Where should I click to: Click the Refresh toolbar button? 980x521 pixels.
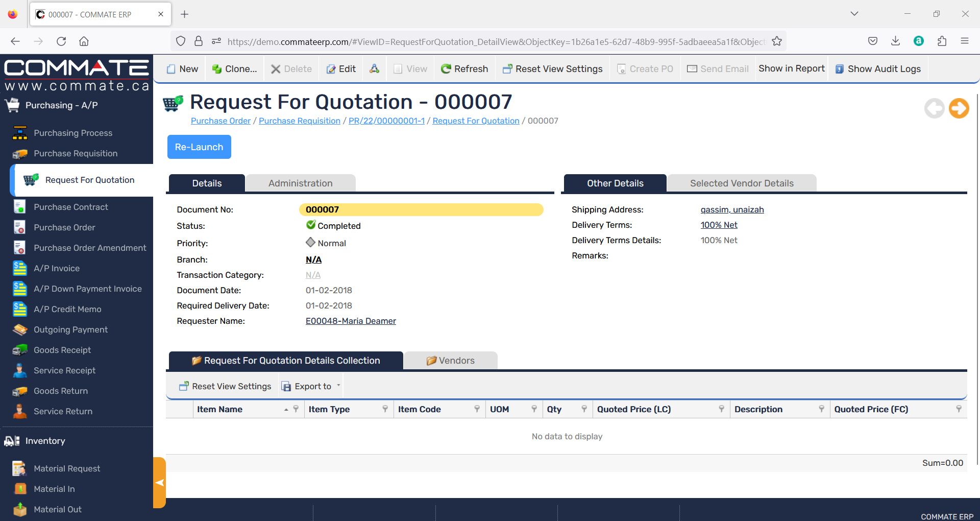464,69
